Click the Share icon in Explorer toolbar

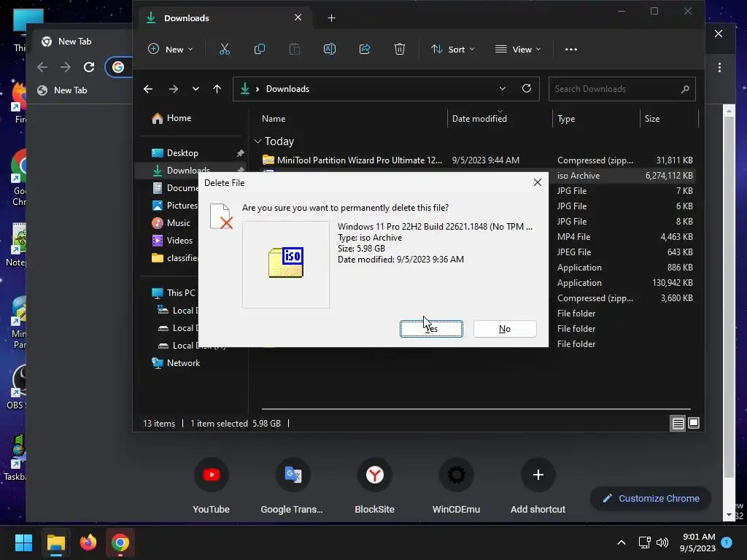(365, 49)
